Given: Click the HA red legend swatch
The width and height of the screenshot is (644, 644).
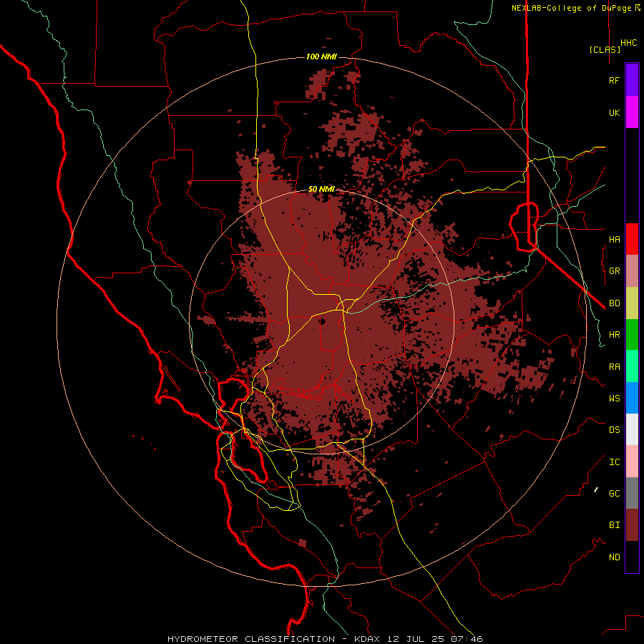Looking at the screenshot, I should pos(632,239).
